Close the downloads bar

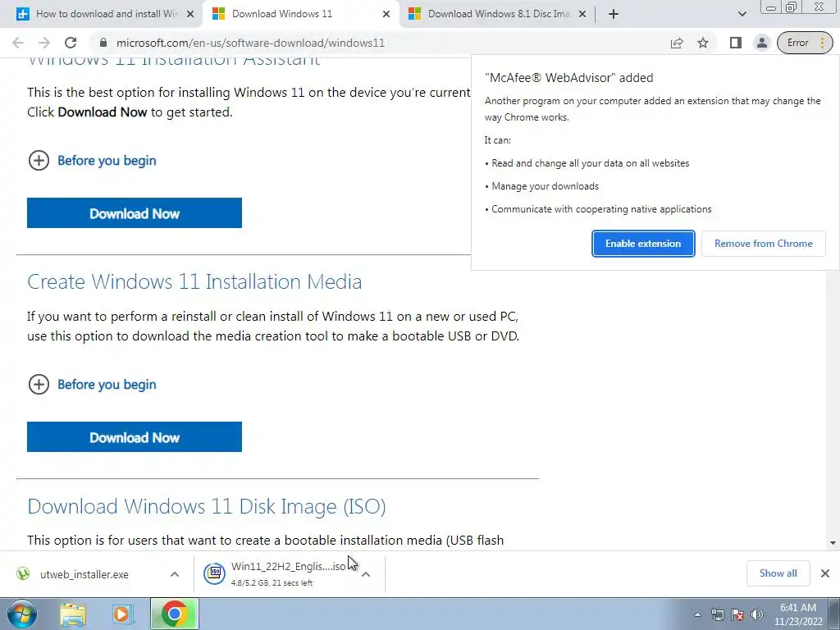pos(825,573)
